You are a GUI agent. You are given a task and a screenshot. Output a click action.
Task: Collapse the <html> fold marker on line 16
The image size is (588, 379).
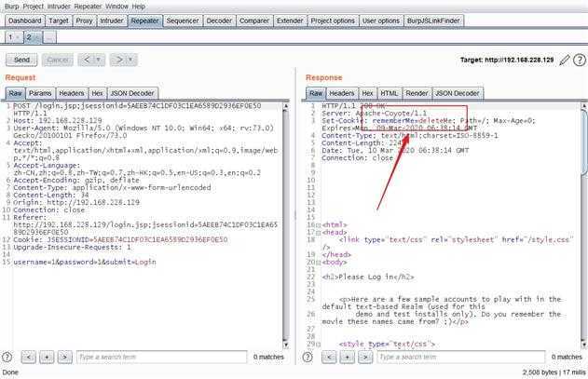click(x=318, y=225)
